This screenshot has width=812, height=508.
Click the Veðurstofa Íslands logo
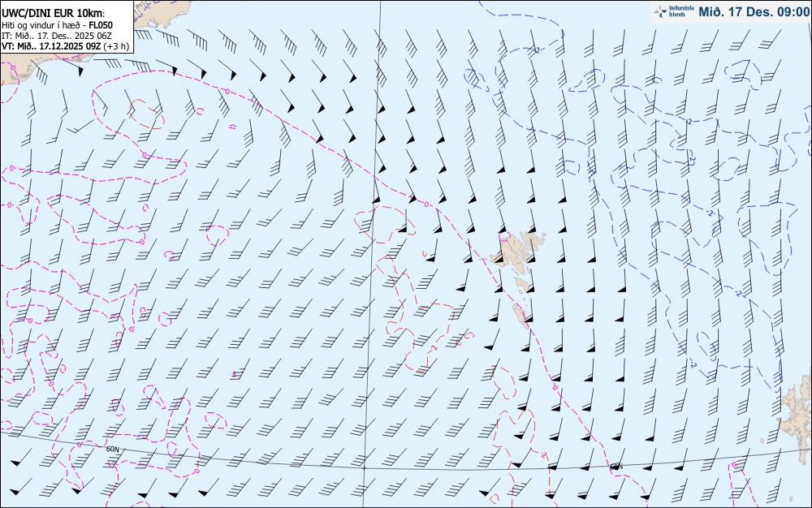point(674,12)
